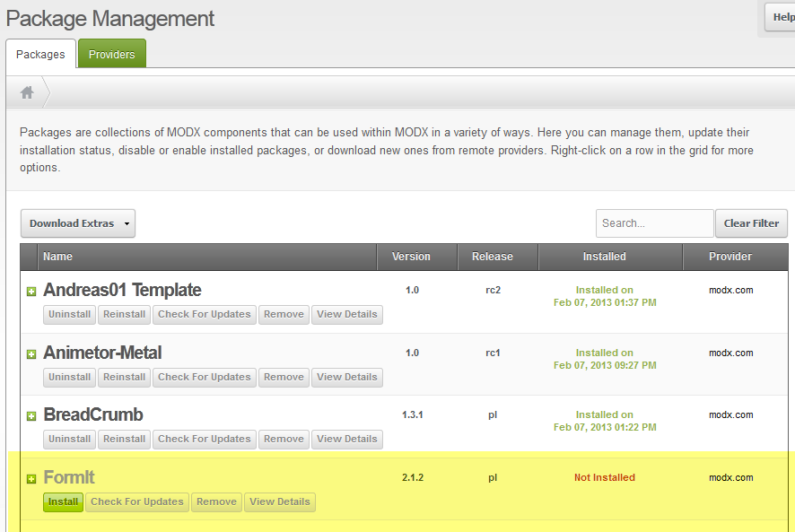Open the Download Extras dropdown

tap(78, 223)
